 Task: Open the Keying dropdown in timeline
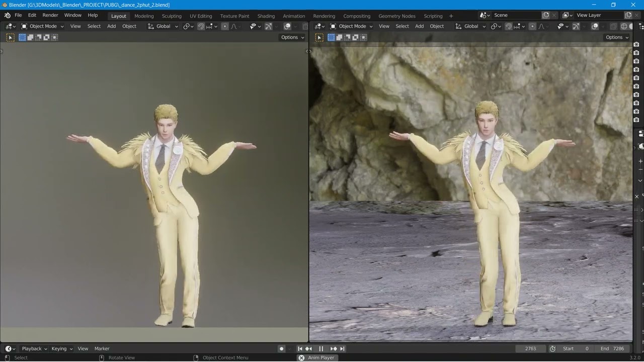(x=62, y=348)
